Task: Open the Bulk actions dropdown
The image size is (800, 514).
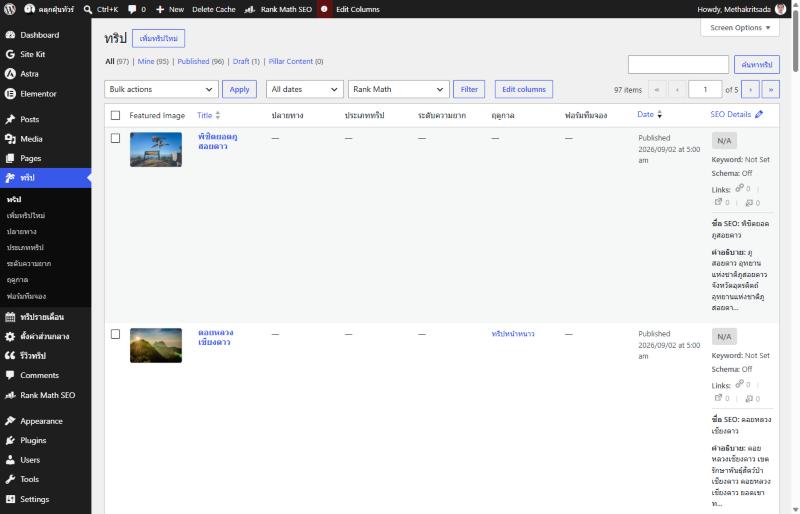Action: pos(161,89)
